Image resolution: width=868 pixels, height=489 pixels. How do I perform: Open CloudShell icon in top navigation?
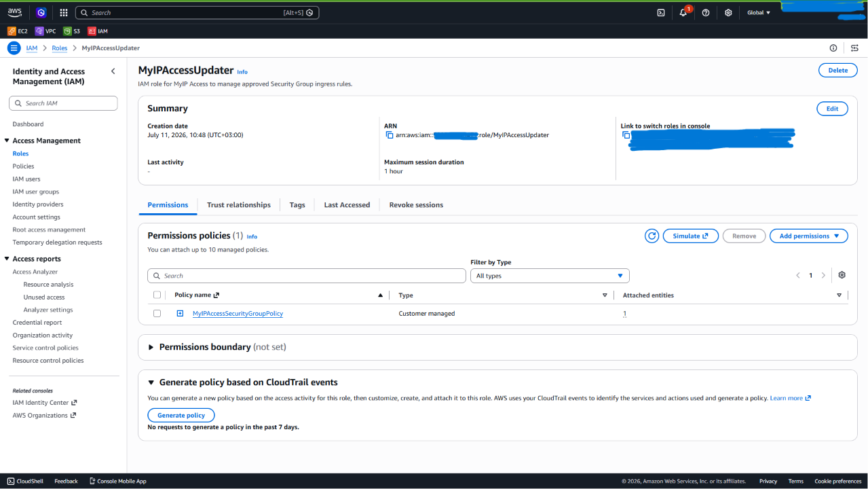660,12
